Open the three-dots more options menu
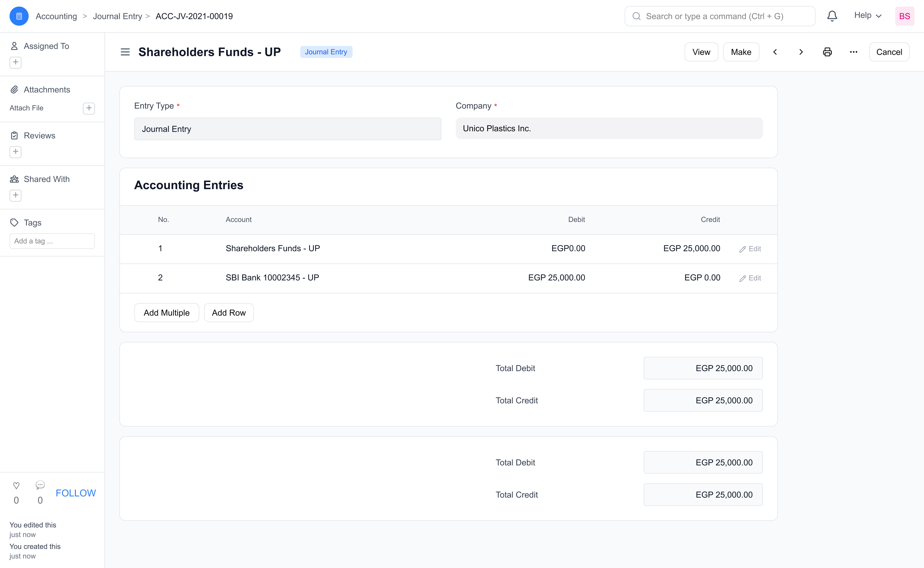The height and width of the screenshot is (568, 924). coord(853,52)
